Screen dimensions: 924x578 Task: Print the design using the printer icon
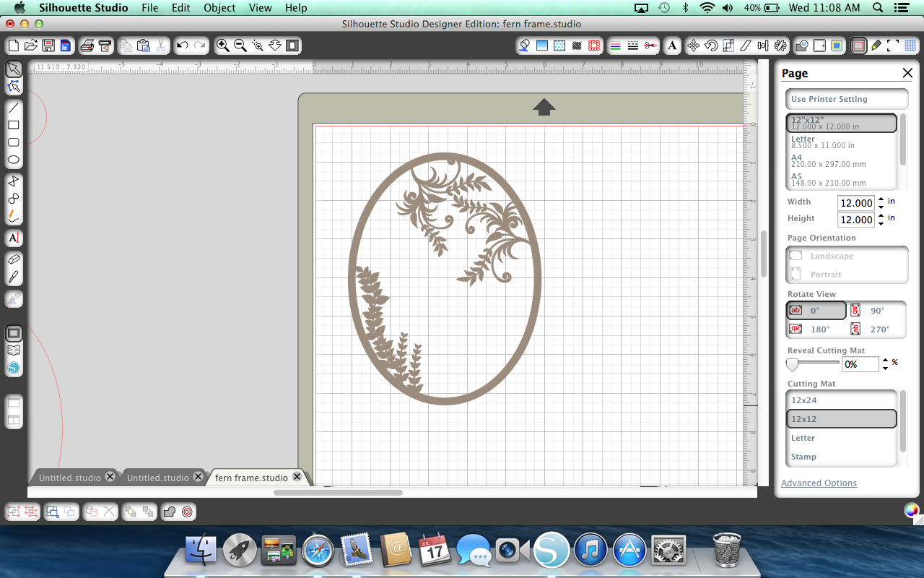(87, 46)
